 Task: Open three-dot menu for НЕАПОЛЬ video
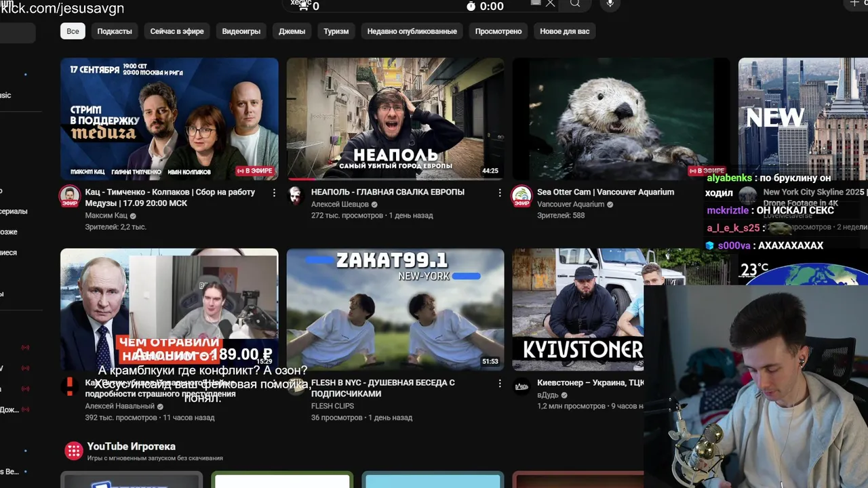tap(500, 192)
